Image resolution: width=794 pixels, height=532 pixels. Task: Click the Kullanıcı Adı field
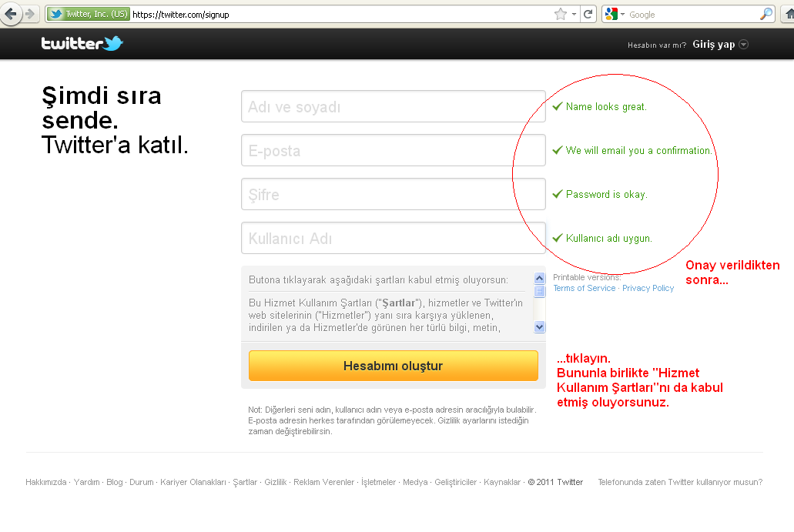[x=393, y=239]
